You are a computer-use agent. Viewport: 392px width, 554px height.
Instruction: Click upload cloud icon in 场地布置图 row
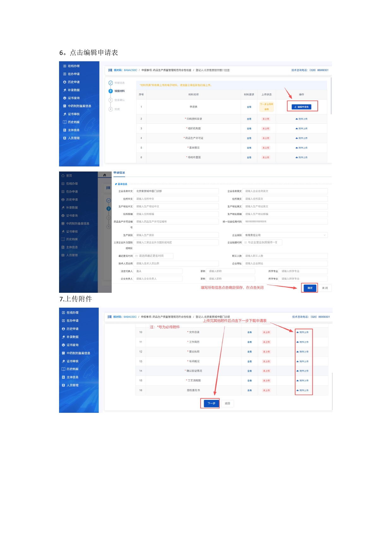click(297, 157)
